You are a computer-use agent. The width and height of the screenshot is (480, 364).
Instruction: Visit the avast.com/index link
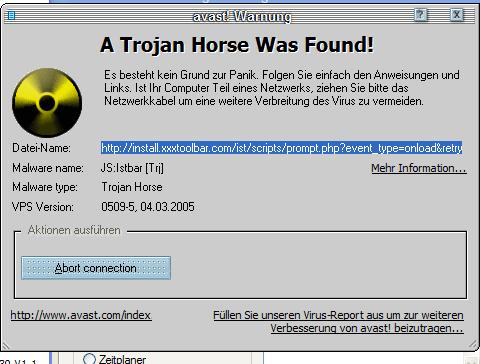(x=81, y=315)
